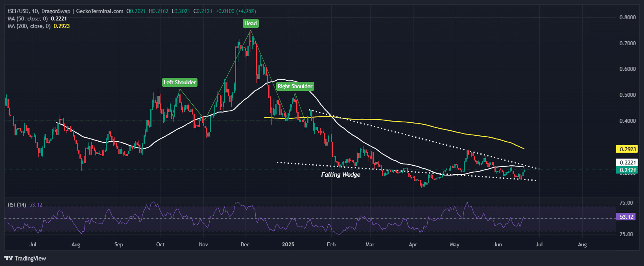
Task: Click the May label on time axis
Action: [454, 244]
